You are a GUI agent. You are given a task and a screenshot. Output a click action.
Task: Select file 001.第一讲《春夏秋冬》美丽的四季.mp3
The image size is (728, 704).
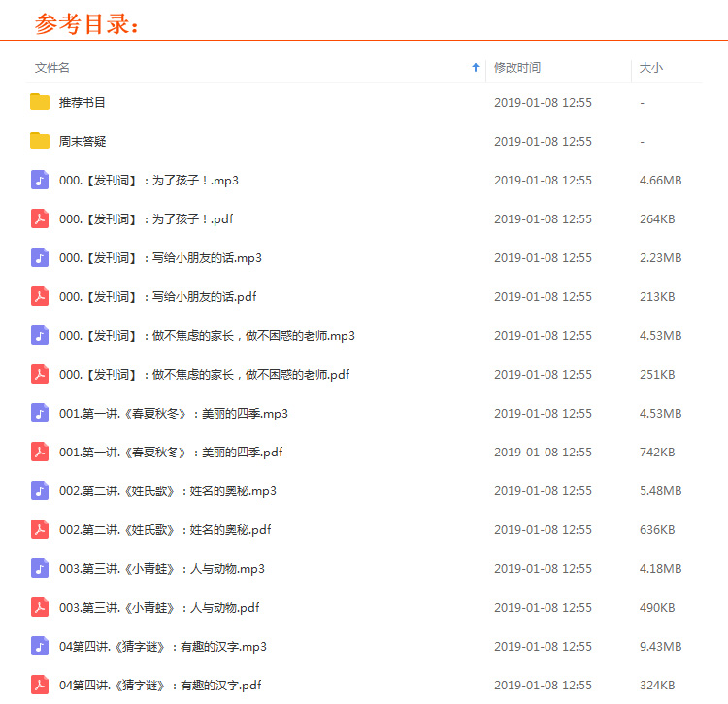(x=173, y=413)
